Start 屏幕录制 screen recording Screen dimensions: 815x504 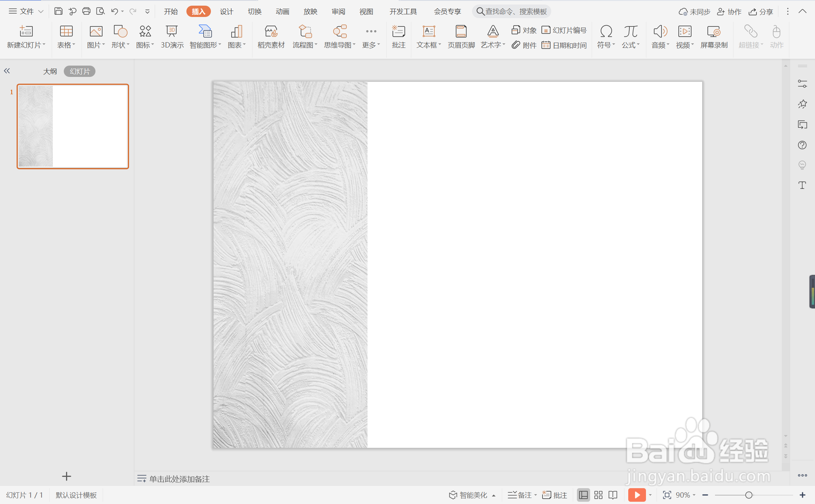pyautogui.click(x=714, y=37)
